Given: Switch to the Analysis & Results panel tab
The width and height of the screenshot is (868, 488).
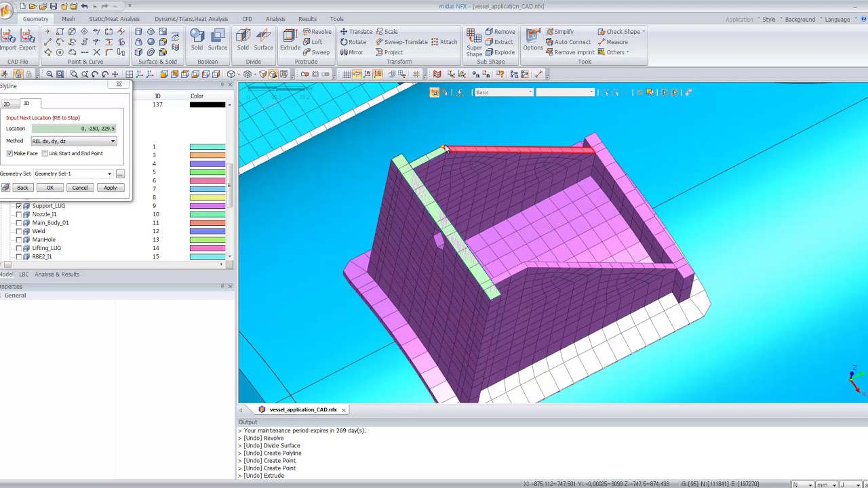Looking at the screenshot, I should pos(57,274).
